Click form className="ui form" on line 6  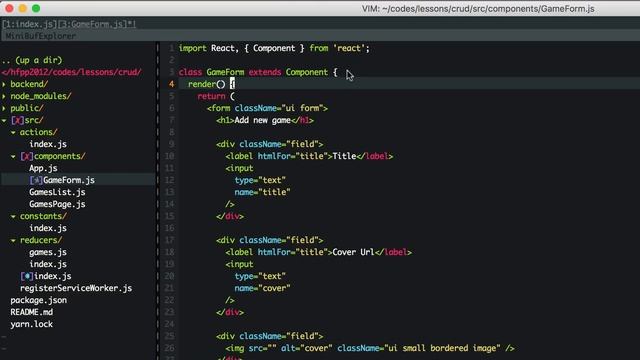click(267, 108)
